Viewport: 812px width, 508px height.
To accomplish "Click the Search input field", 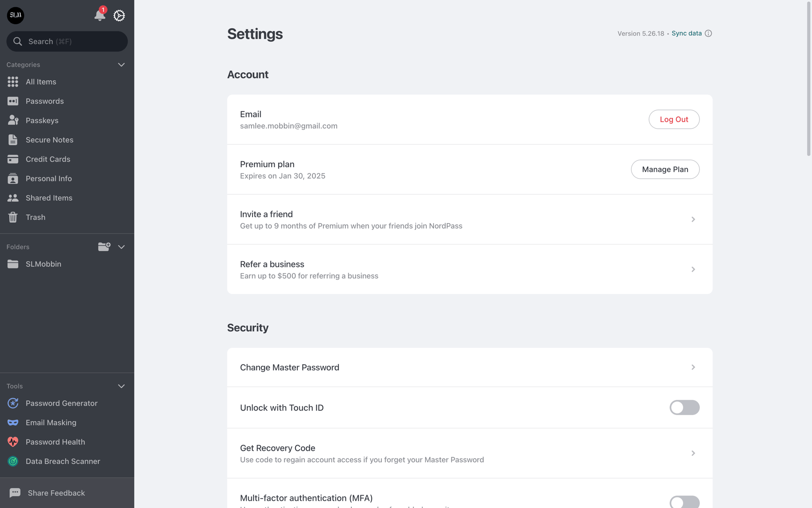I will pos(67,41).
